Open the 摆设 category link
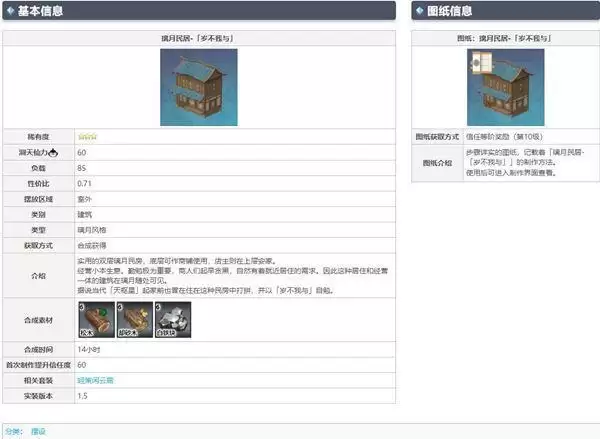 39,432
